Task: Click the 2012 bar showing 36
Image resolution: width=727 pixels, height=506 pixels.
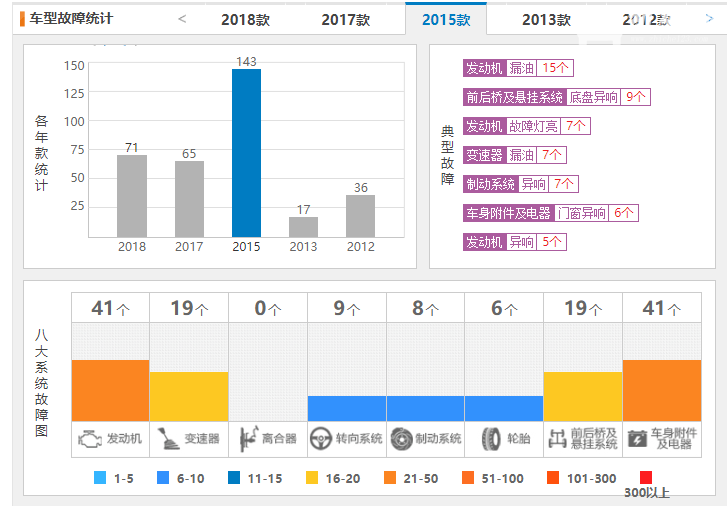Action: [361, 216]
